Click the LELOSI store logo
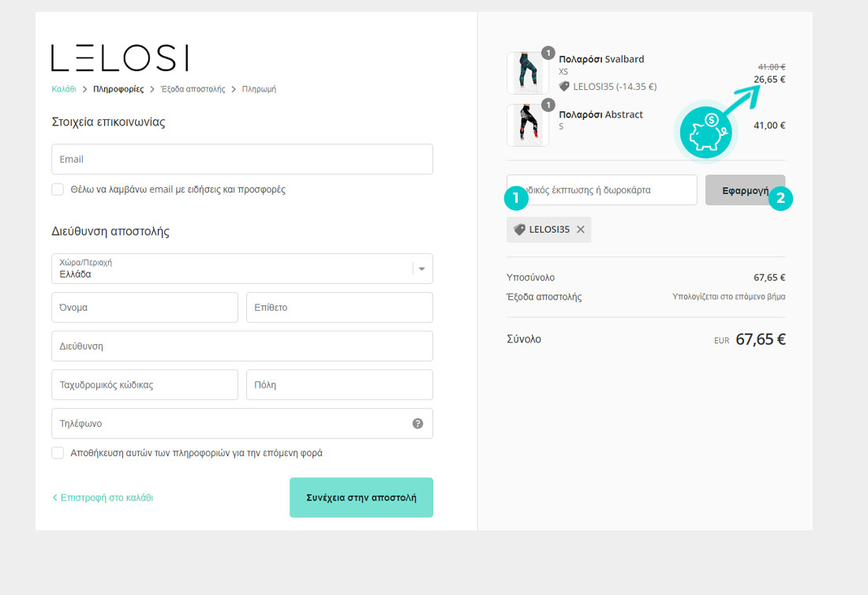The height and width of the screenshot is (595, 868). click(x=120, y=58)
